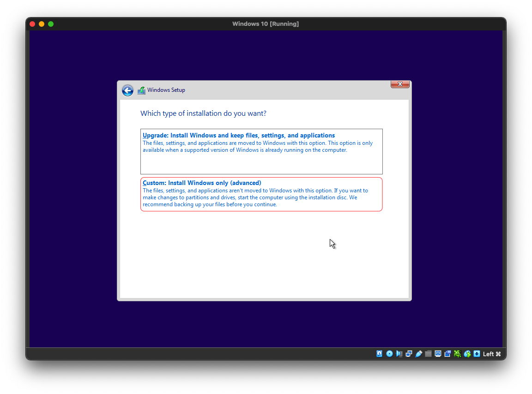Viewport: 532px width, 394px height.
Task: Open the optical disk drive indicator
Action: click(389, 354)
